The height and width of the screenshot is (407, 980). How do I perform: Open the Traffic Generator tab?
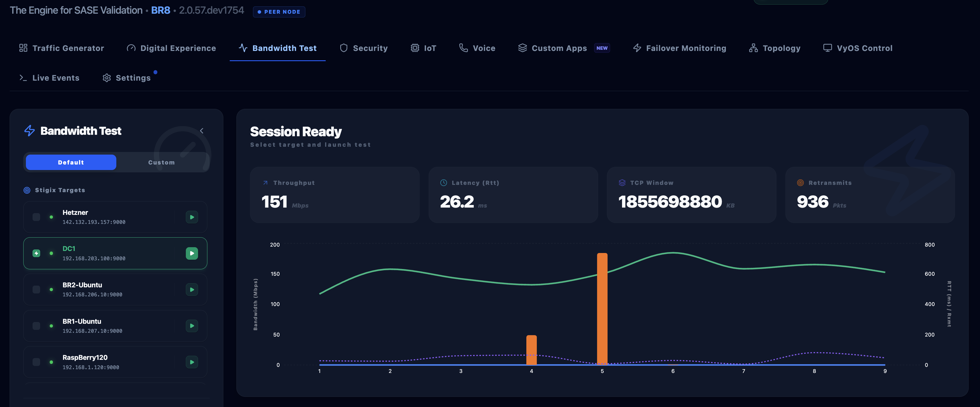pos(61,48)
